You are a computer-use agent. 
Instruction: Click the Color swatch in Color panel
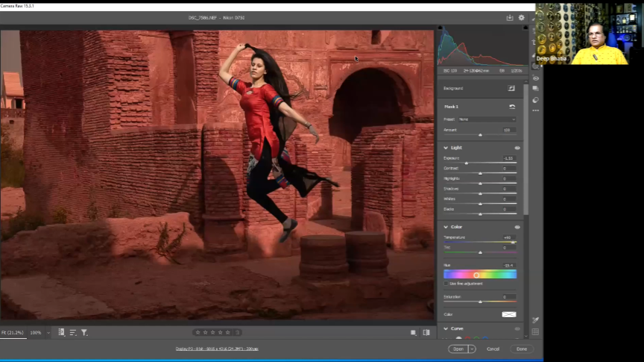(509, 314)
